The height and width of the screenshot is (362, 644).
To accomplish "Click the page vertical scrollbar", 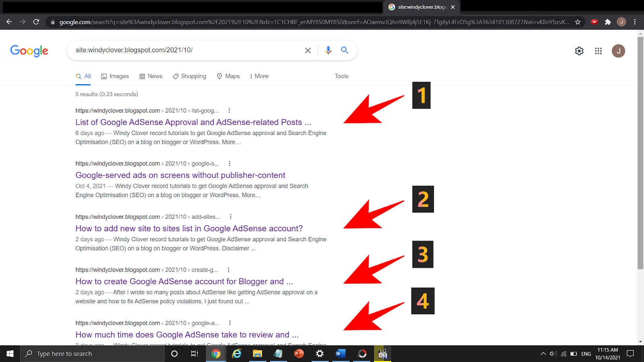I will pos(640,153).
